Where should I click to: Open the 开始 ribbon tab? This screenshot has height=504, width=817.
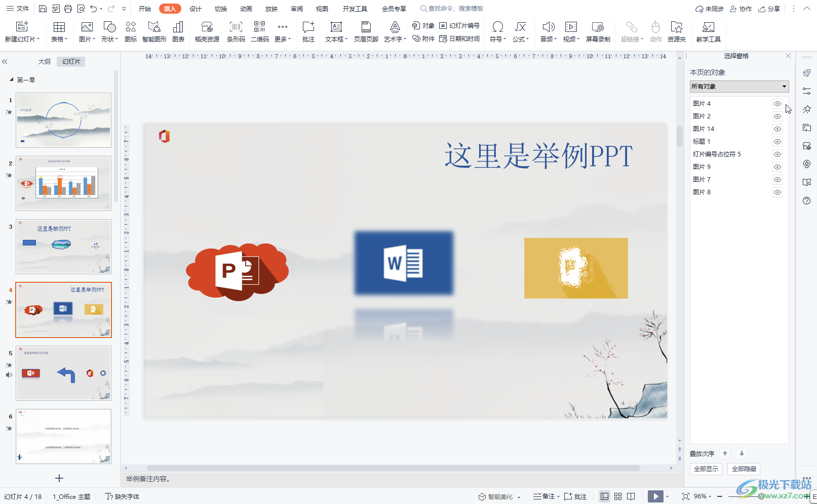coord(145,9)
